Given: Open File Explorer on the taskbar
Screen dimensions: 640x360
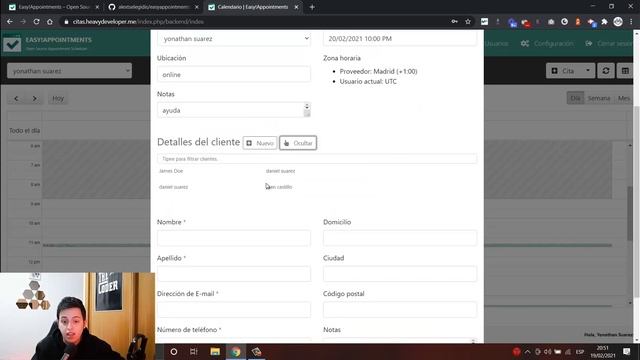Looking at the screenshot, I should [215, 351].
